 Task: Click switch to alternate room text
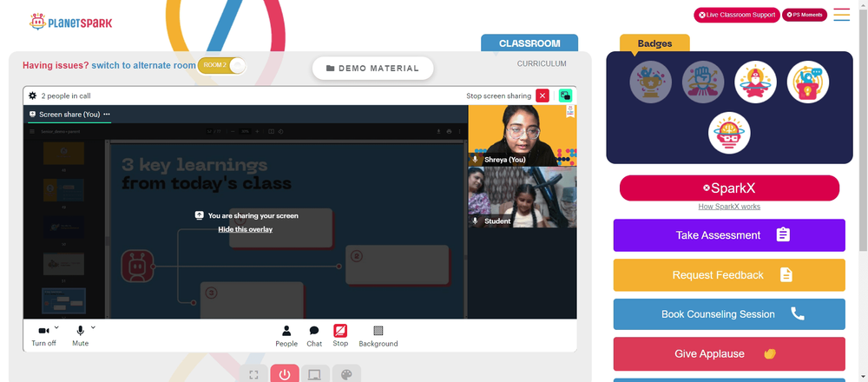tap(143, 65)
